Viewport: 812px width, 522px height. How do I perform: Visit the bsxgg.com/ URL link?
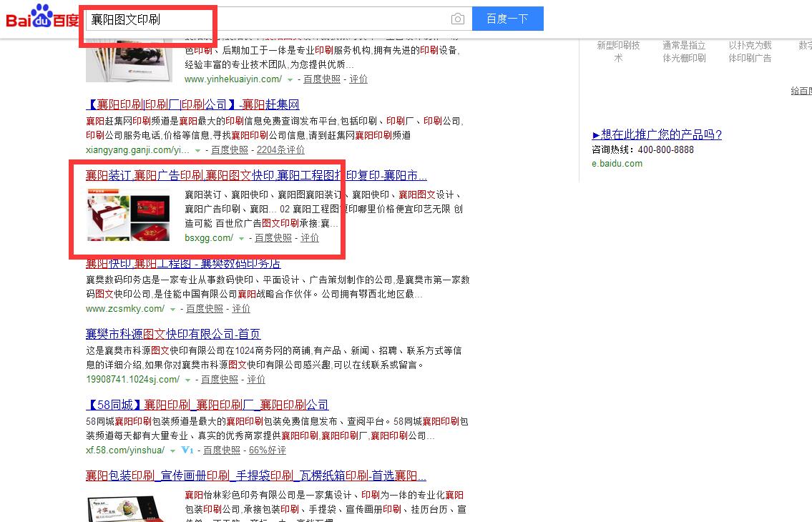[209, 238]
